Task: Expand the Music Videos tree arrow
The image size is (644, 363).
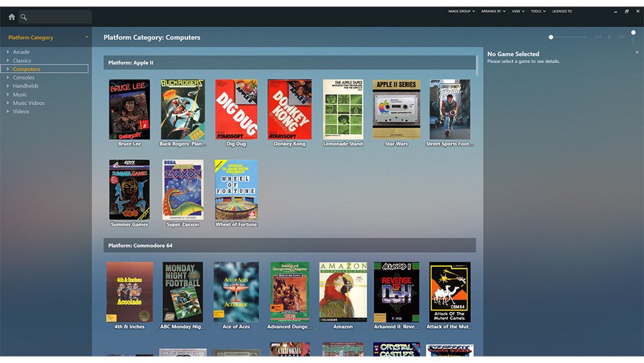Action: tap(8, 103)
